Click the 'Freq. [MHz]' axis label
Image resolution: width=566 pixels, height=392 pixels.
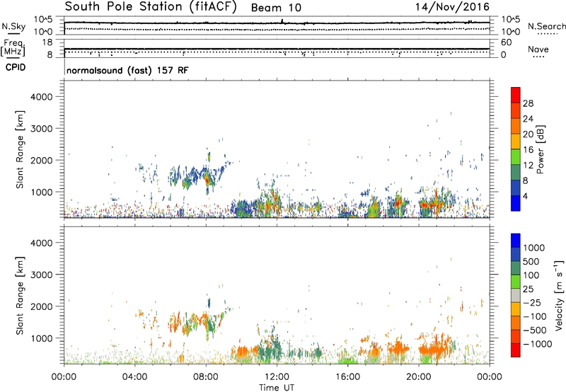click(13, 48)
